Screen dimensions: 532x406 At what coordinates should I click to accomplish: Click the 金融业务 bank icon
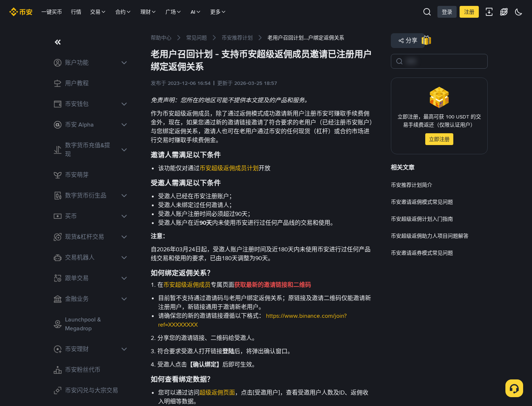coord(58,299)
